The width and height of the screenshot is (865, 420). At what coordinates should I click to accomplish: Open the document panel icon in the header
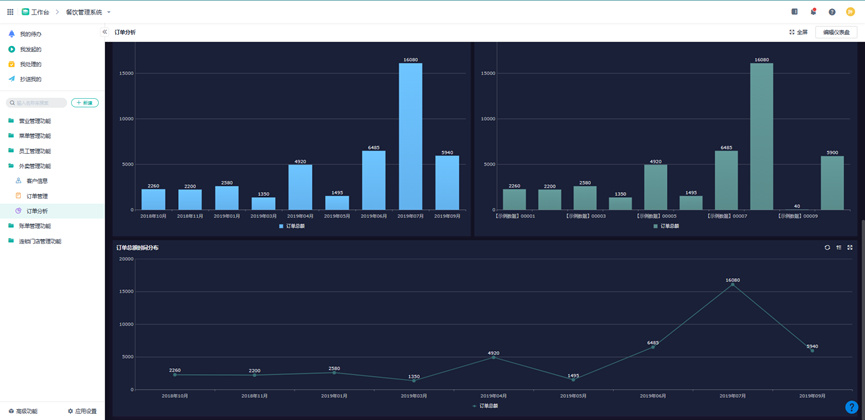pyautogui.click(x=795, y=12)
